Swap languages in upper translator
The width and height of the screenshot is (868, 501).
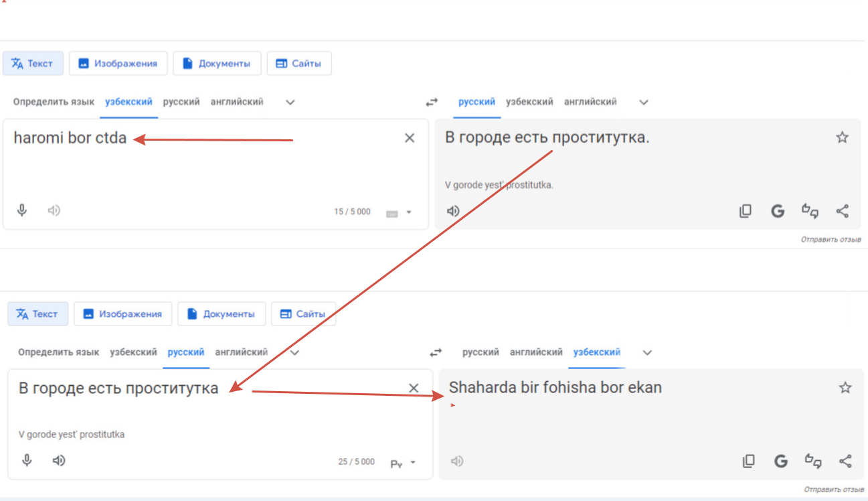pos(432,102)
